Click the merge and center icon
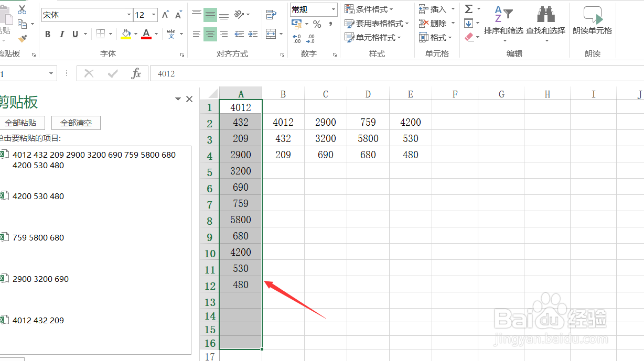 (271, 34)
